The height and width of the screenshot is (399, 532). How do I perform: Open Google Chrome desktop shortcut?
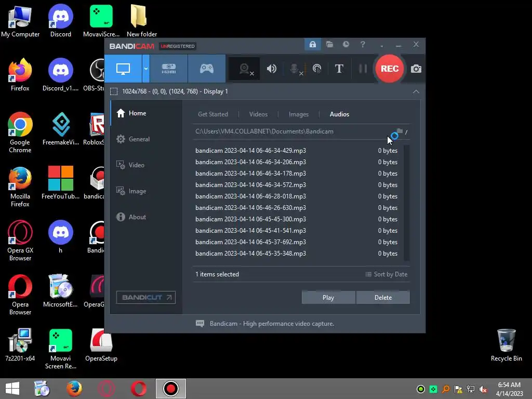pos(20,133)
